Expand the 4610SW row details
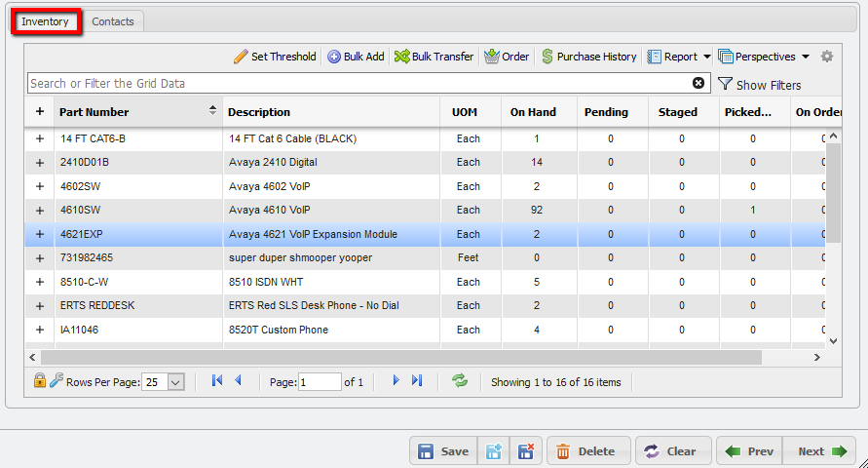Screen dimensions: 868x468 tap(40, 210)
